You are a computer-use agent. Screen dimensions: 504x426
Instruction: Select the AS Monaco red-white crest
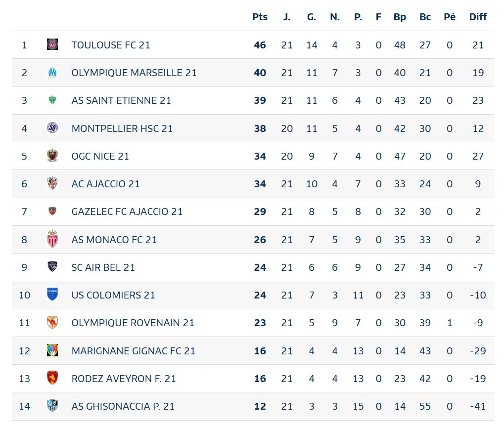[52, 239]
